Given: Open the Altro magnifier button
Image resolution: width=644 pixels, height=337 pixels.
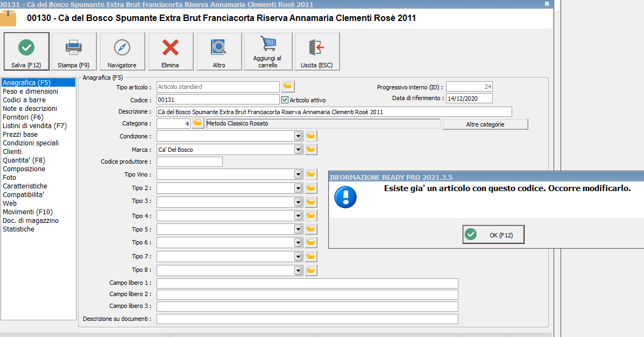Looking at the screenshot, I should pyautogui.click(x=219, y=51).
